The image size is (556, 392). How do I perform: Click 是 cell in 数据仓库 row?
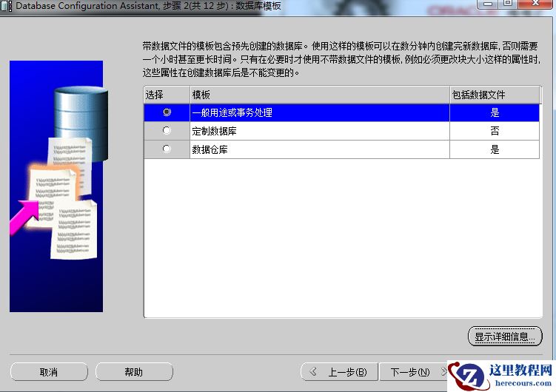pos(495,149)
